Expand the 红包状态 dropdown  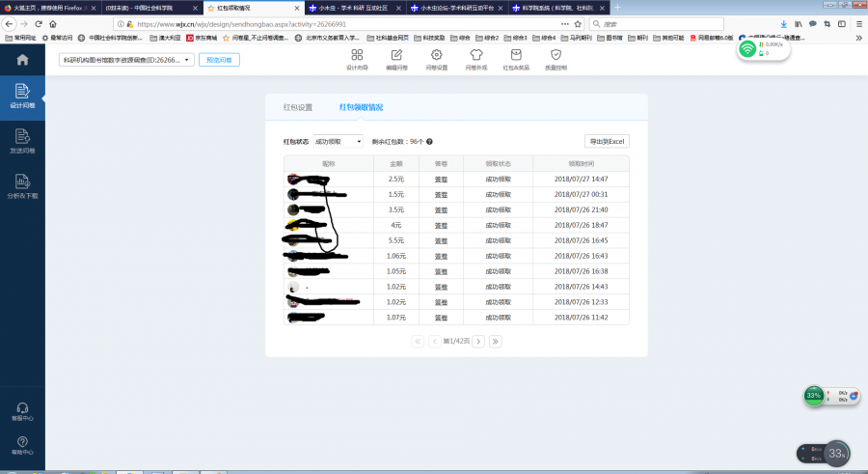(x=338, y=141)
